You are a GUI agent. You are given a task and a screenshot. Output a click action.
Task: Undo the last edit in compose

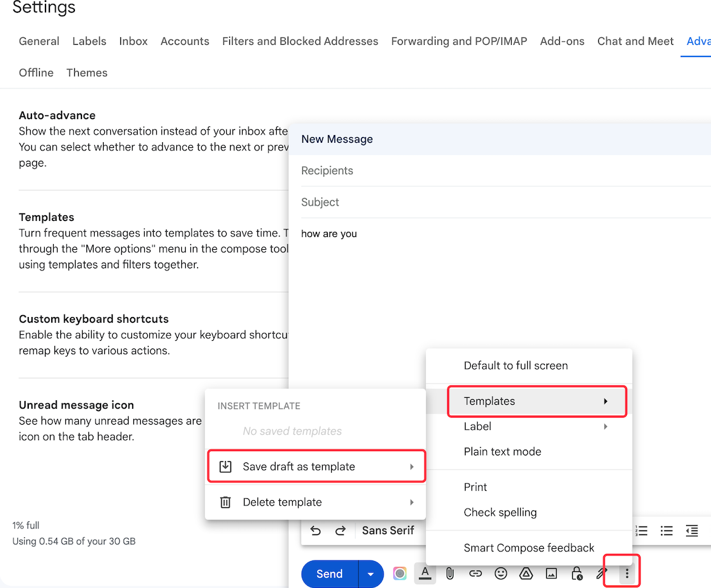pyautogui.click(x=316, y=530)
